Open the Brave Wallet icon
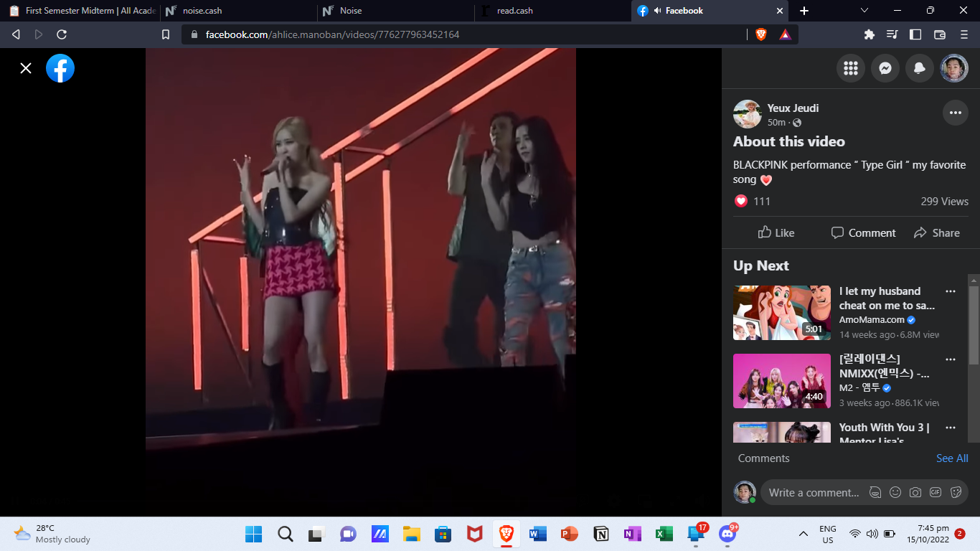This screenshot has height=551, width=980. 940,34
